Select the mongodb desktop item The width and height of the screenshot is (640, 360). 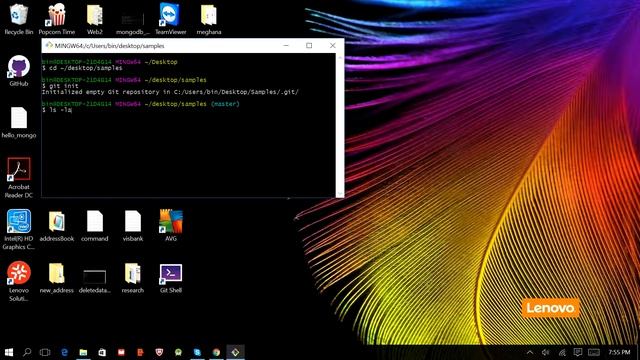coord(133,23)
